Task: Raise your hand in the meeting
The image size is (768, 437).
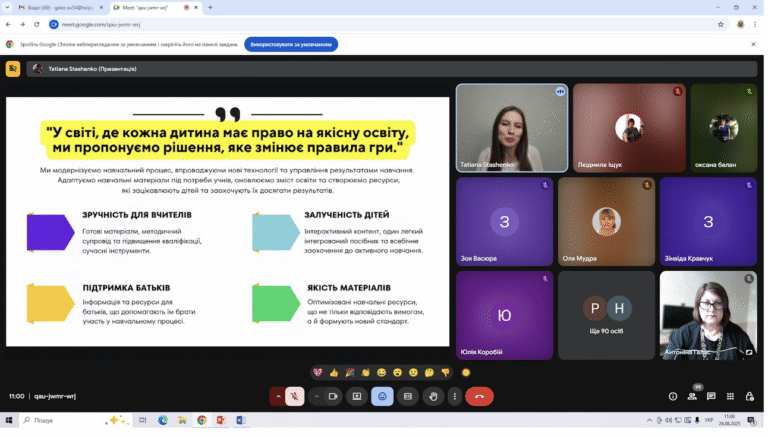Action: 435,398
